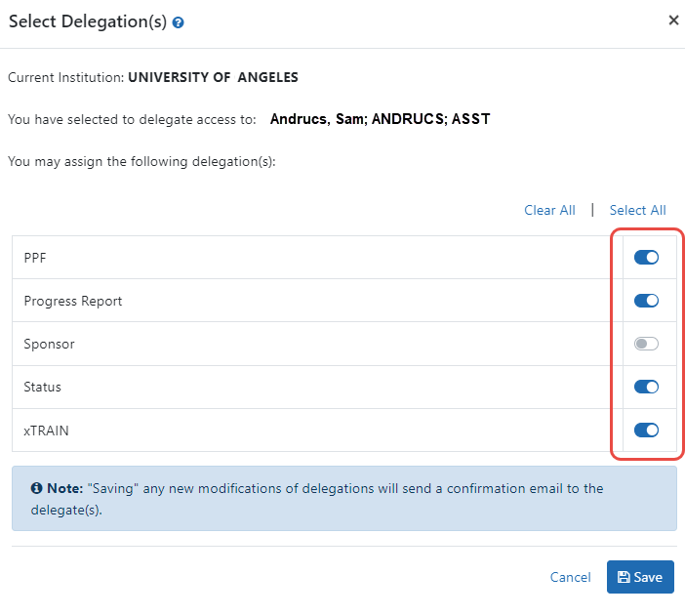Click the PPF row label
Screen dimensions: 685x616
point(36,258)
